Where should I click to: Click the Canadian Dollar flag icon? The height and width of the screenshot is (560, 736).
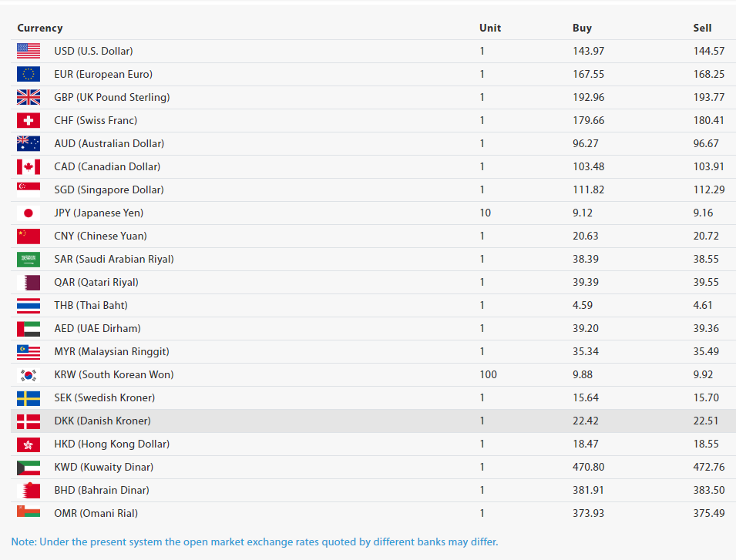pos(29,166)
